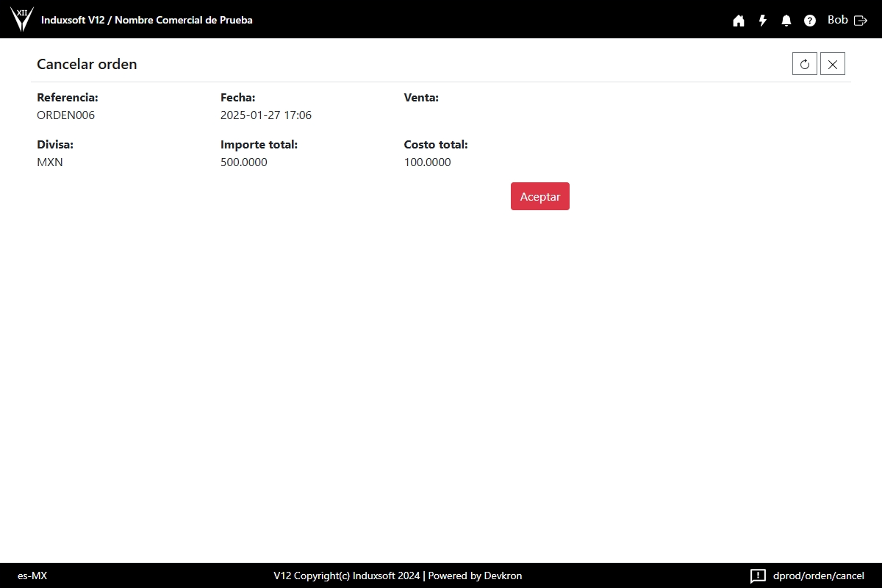This screenshot has height=588, width=882.
Task: Click the dprod/orden/cancel path text
Action: (x=819, y=576)
